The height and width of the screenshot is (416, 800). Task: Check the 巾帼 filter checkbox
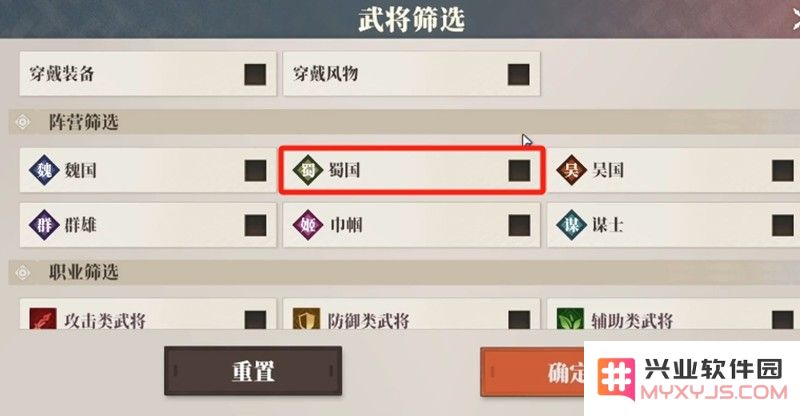point(519,225)
